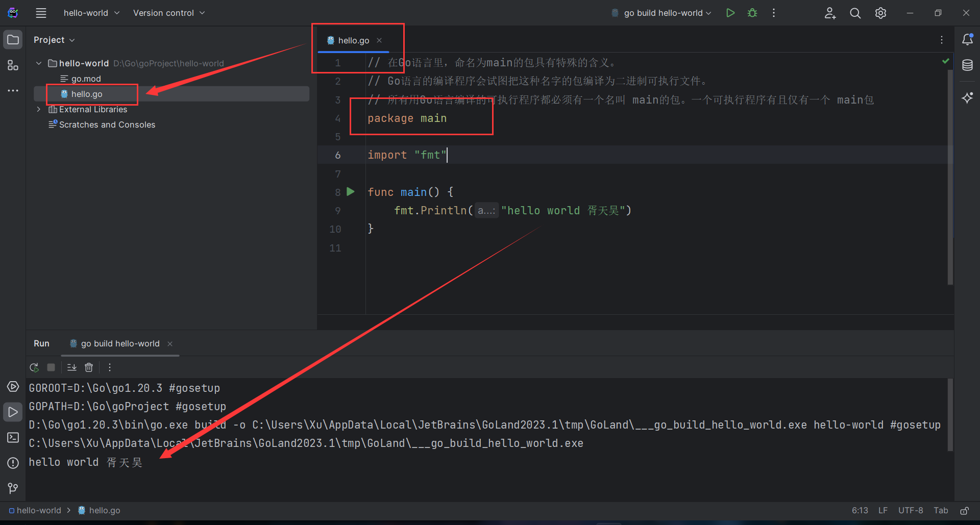This screenshot has width=980, height=525.
Task: Close the hello.go editor tab
Action: click(379, 40)
